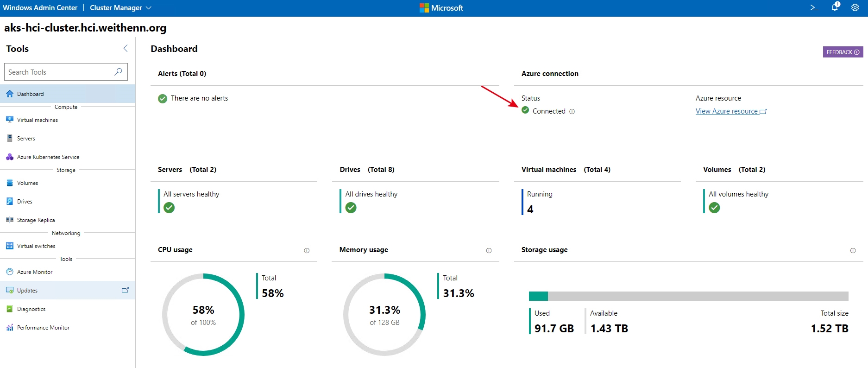
Task: Click the Volumes (Total 2) heading
Action: [x=734, y=170]
